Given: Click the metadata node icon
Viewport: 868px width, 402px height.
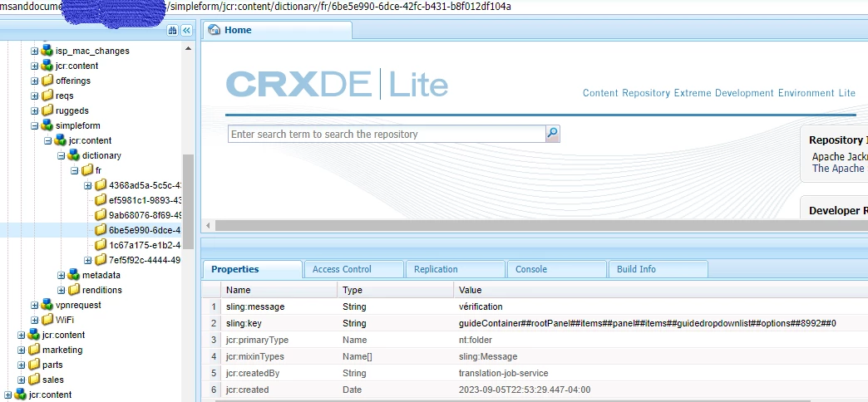Looking at the screenshot, I should click(x=74, y=275).
